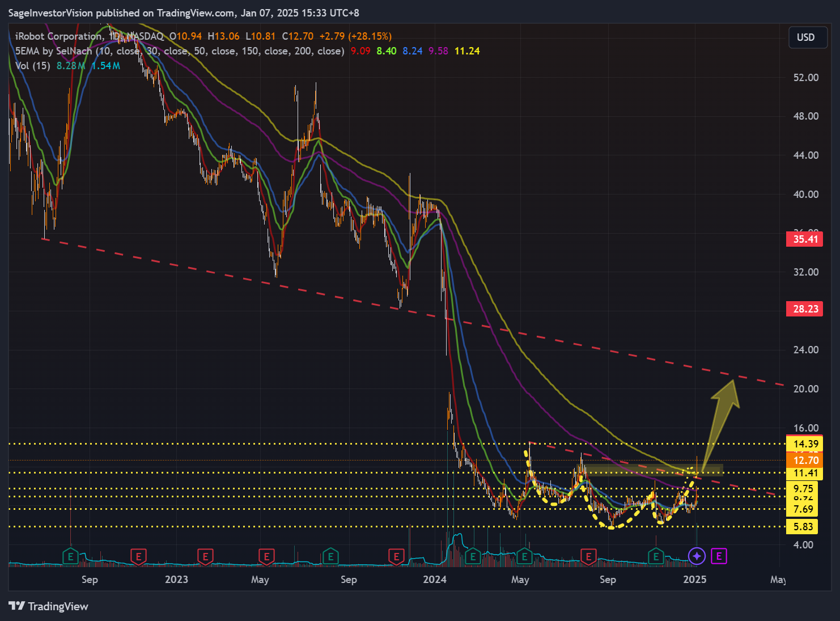
Task: Click the yellow 9.75 price label
Action: click(803, 488)
